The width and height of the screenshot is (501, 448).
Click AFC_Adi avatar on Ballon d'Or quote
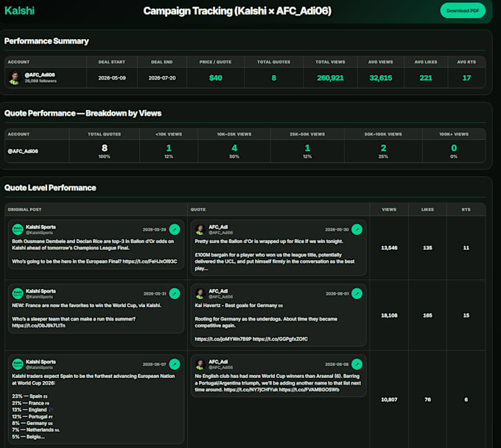(x=200, y=229)
